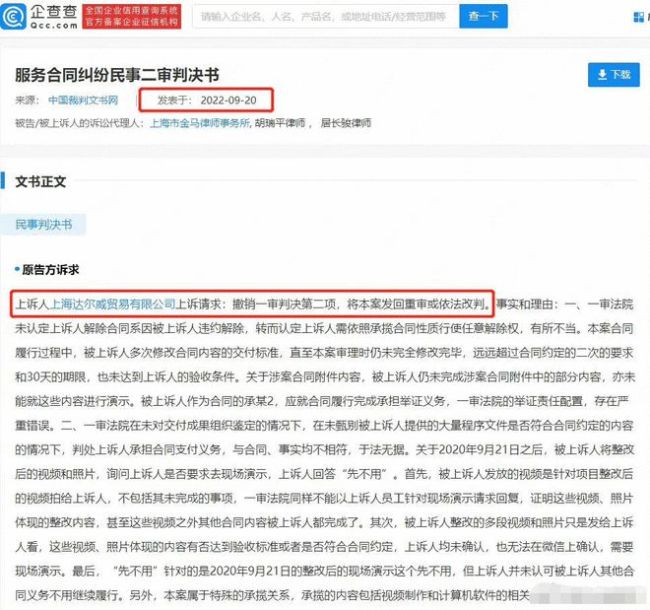Open the 上海市金马律师事务所 law firm link
Image resolution: width=650 pixels, height=610 pixels.
click(213, 122)
